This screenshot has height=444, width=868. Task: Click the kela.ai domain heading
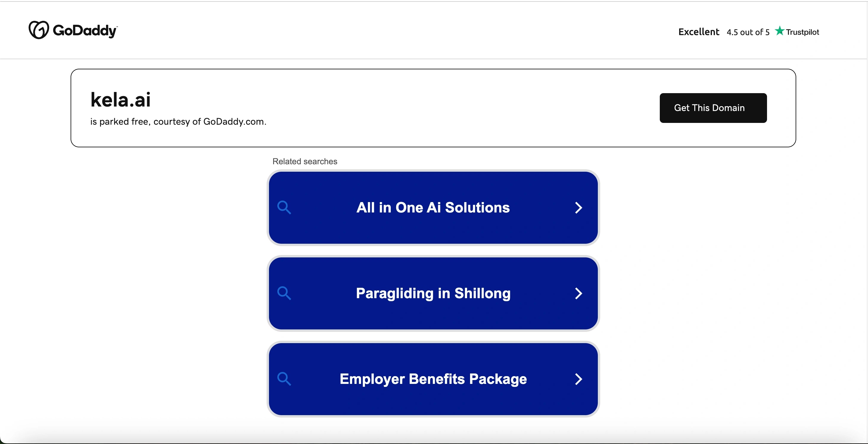coord(120,100)
